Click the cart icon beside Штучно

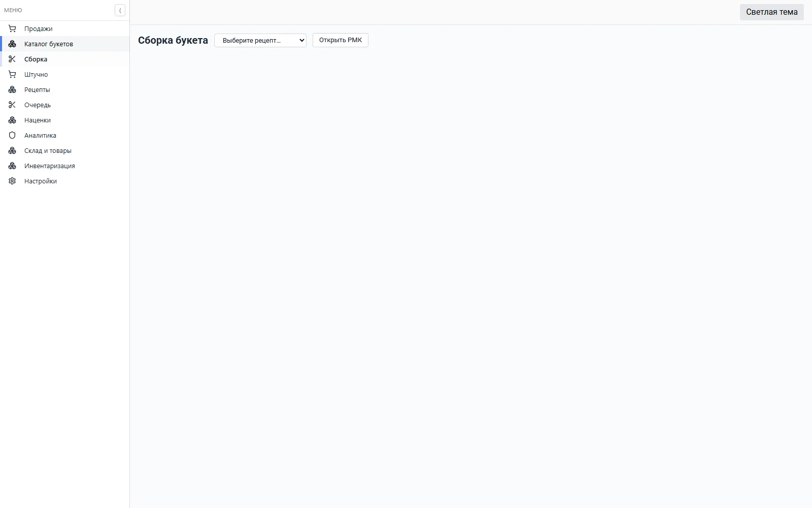[x=12, y=74]
